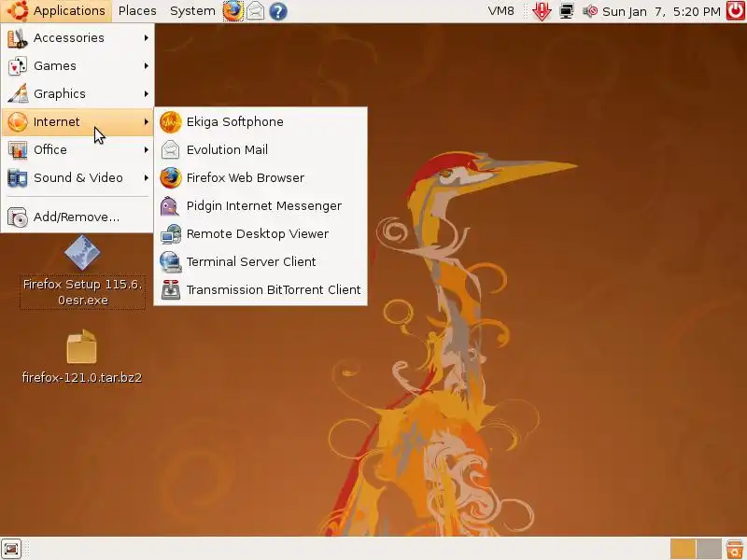Image resolution: width=747 pixels, height=560 pixels.
Task: Click the Firefox icon in Internet submenu
Action: point(171,177)
